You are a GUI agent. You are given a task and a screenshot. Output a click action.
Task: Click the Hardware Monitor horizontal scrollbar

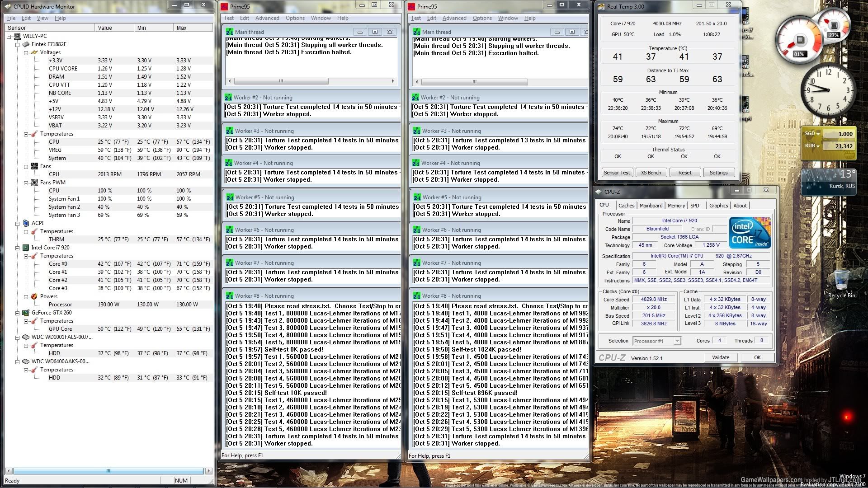(x=108, y=471)
